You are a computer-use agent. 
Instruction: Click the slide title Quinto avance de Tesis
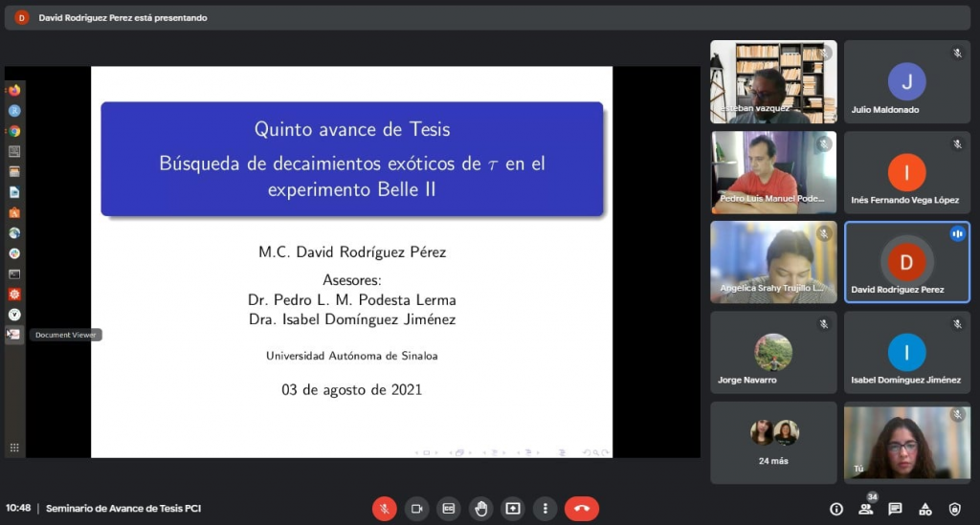tap(352, 129)
